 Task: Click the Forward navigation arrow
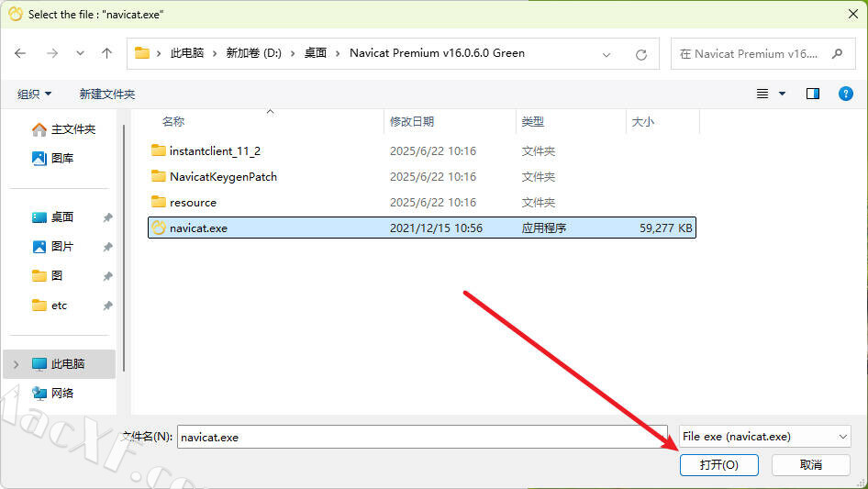coord(52,53)
